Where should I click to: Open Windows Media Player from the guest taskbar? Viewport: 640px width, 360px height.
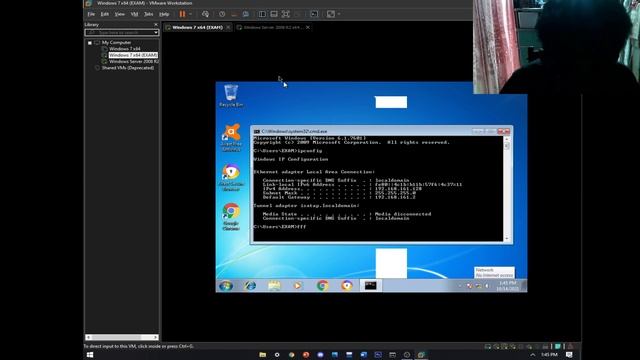pos(298,285)
